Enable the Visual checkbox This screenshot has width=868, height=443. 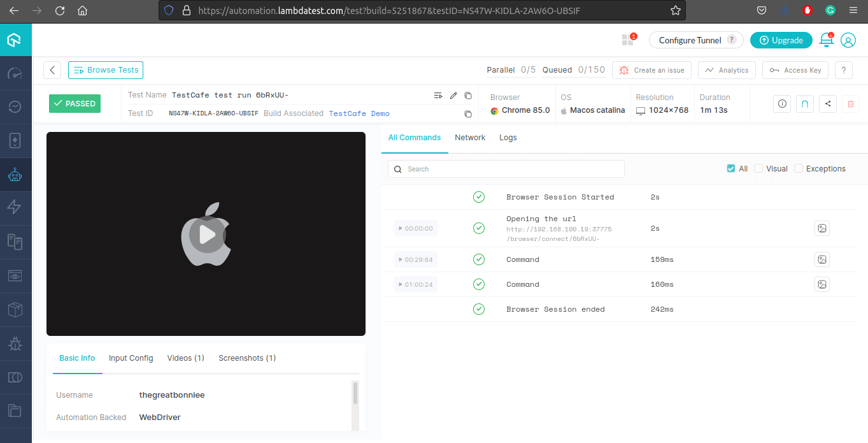(758, 168)
